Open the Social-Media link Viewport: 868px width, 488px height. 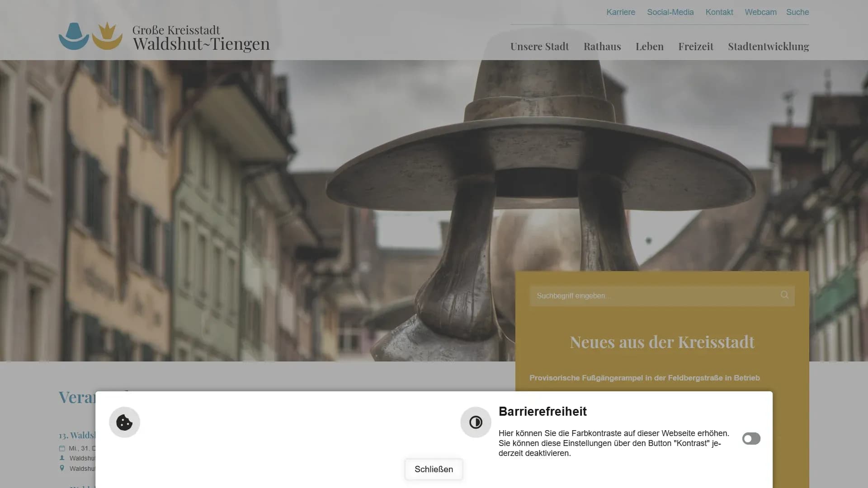tap(670, 12)
